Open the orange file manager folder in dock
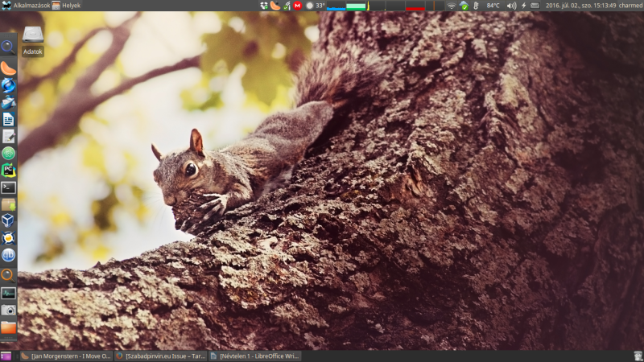This screenshot has height=362, width=644. click(8, 327)
